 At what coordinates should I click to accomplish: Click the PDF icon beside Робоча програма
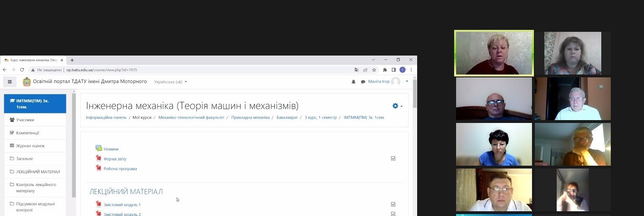coord(99,168)
